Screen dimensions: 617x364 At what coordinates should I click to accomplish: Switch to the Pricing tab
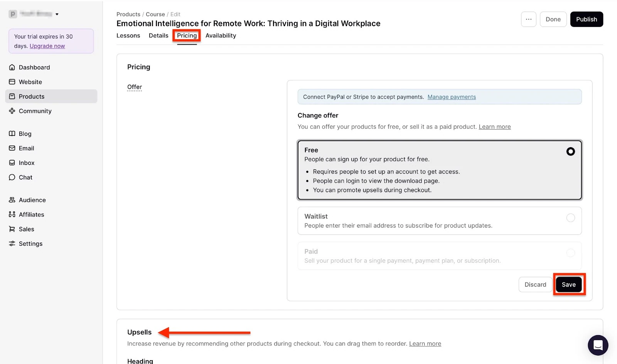point(187,35)
